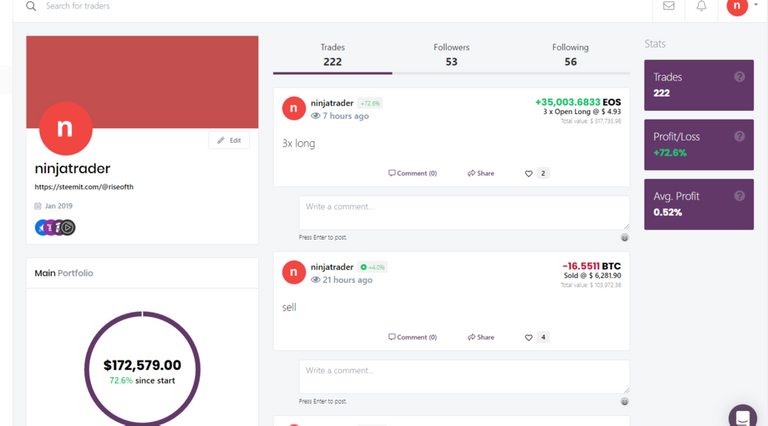Click ninjatrader name on BTC sell post
This screenshot has height=426, width=768.
(x=332, y=267)
